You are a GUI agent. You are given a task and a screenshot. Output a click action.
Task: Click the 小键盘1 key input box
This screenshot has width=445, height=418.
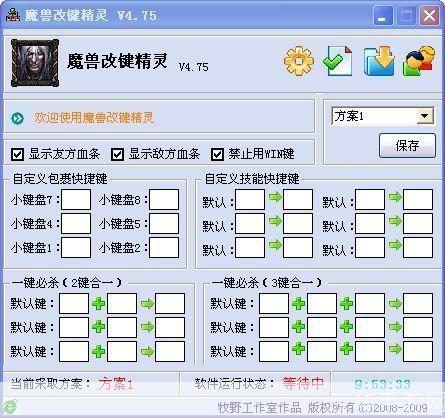76,247
